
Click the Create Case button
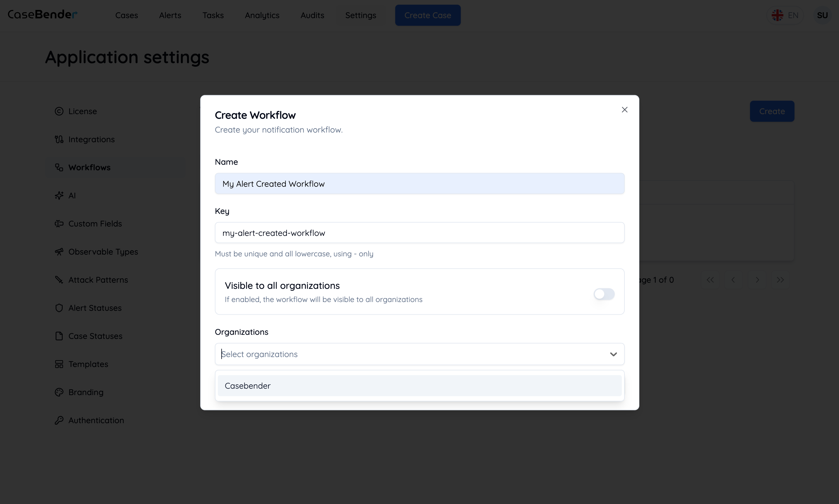(428, 15)
